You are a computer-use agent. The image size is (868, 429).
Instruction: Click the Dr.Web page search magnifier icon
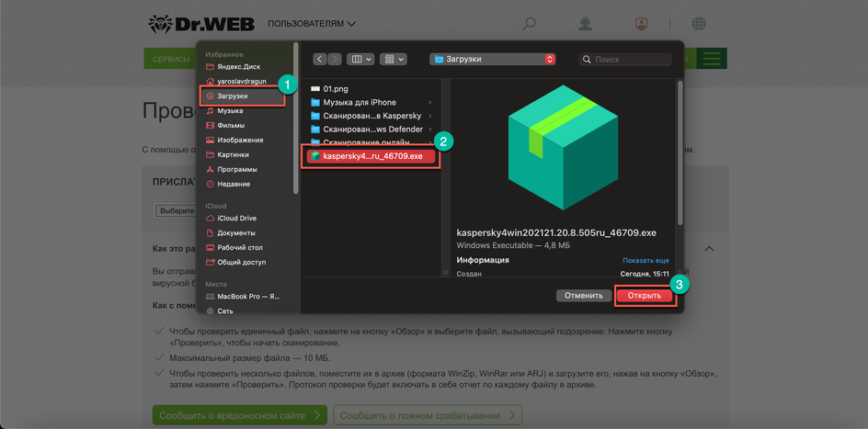[x=530, y=24]
